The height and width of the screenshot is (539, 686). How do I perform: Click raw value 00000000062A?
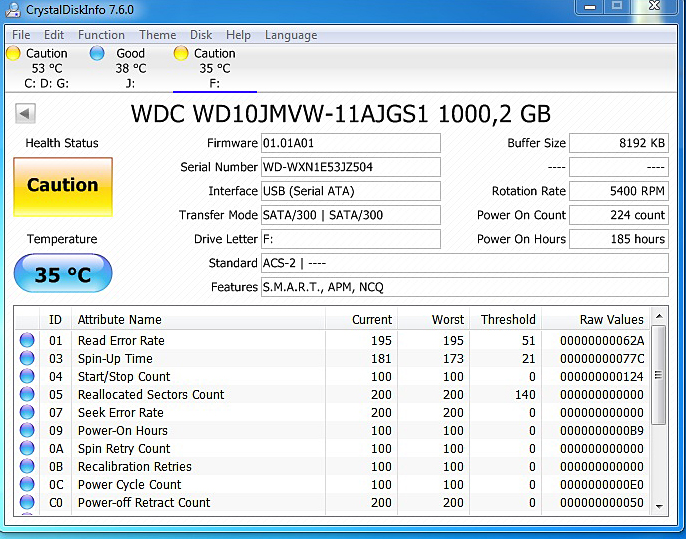pos(602,340)
